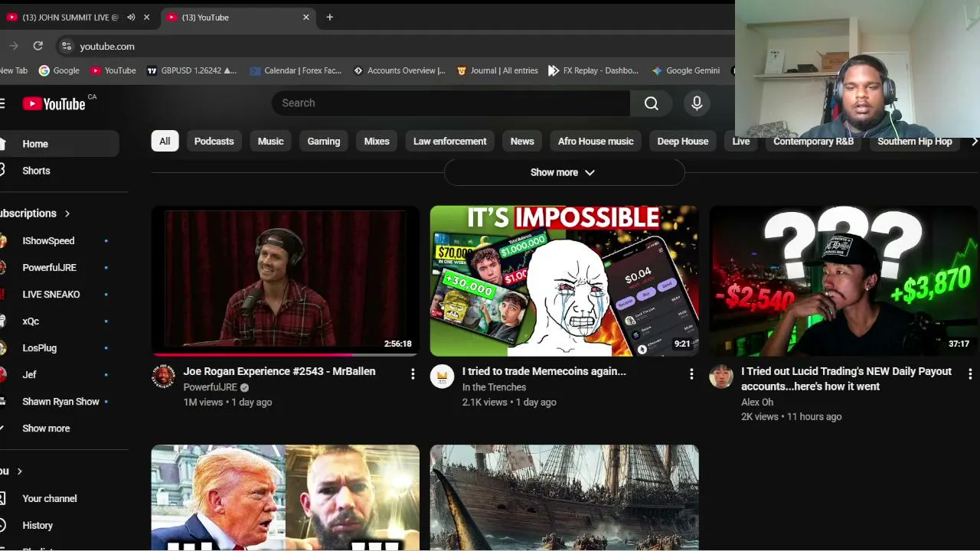Expand subscriptions list with Show more

click(x=60, y=429)
